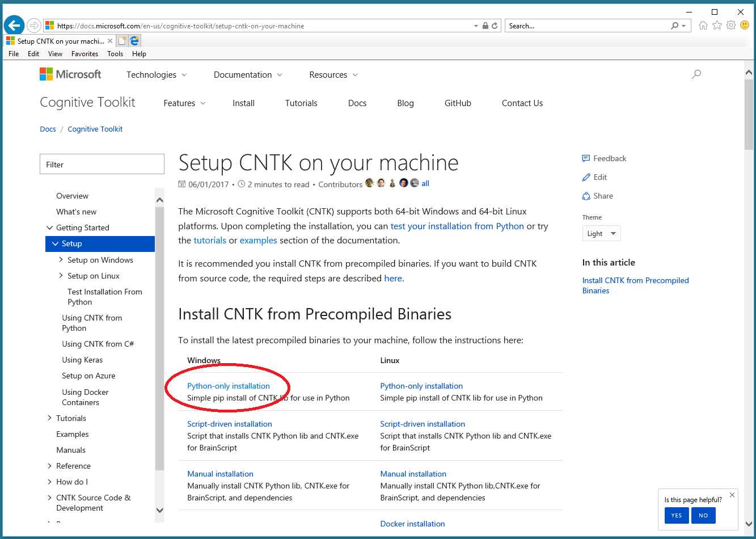Open the GitHub navigation link
Viewport: 756px width, 539px height.
458,103
